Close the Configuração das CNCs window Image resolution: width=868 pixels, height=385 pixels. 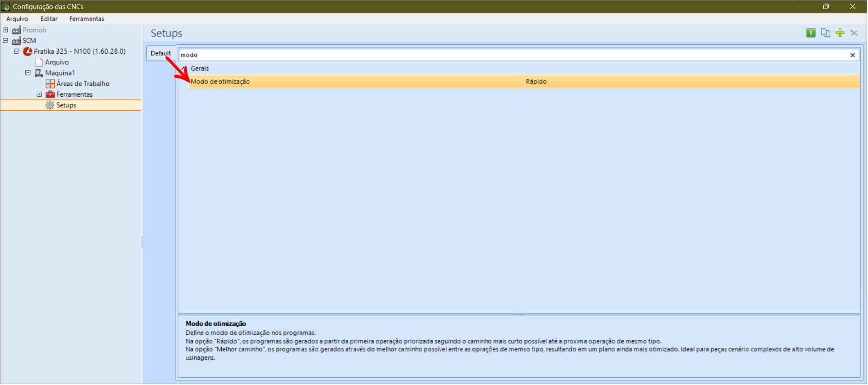853,6
